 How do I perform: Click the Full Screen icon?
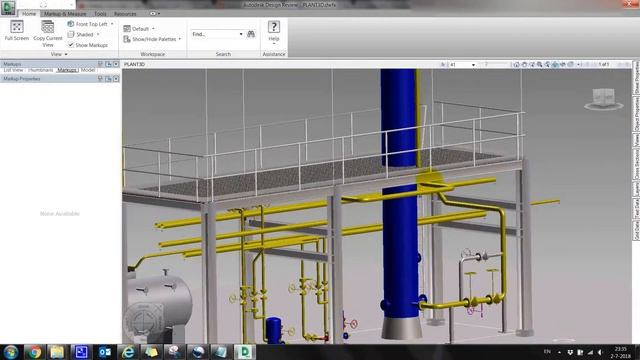tap(17, 27)
